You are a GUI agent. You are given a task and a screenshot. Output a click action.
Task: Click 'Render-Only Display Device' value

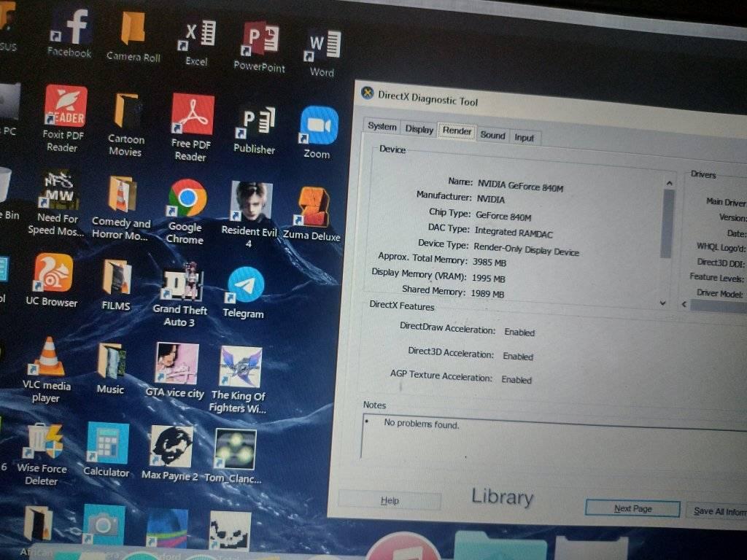coord(526,249)
